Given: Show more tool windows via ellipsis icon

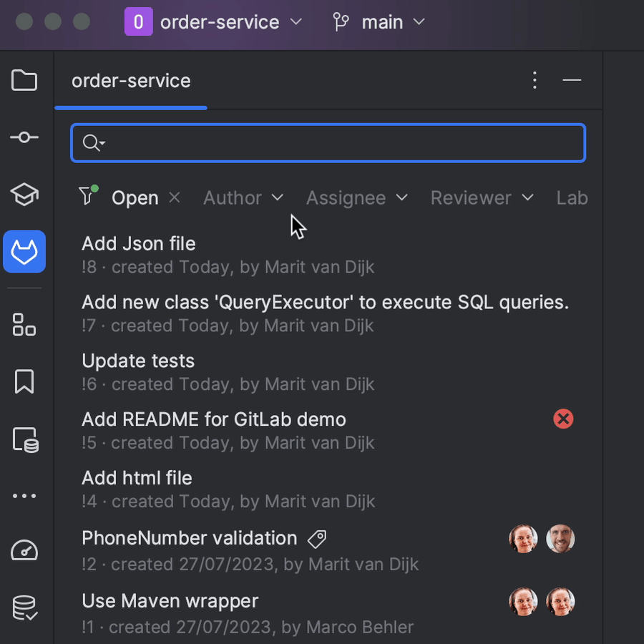Looking at the screenshot, I should (24, 495).
